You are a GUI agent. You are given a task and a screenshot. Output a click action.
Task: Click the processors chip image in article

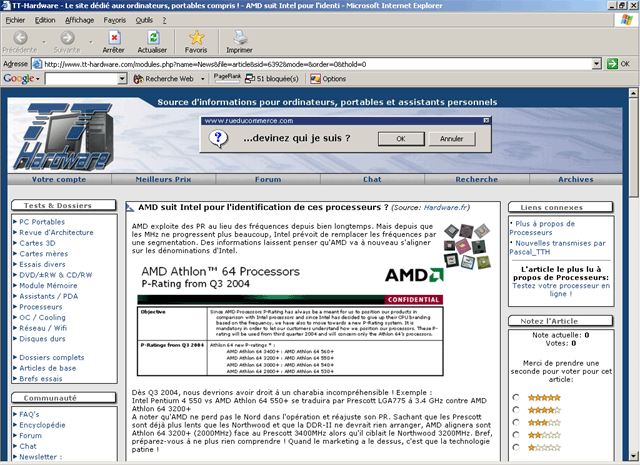(467, 245)
